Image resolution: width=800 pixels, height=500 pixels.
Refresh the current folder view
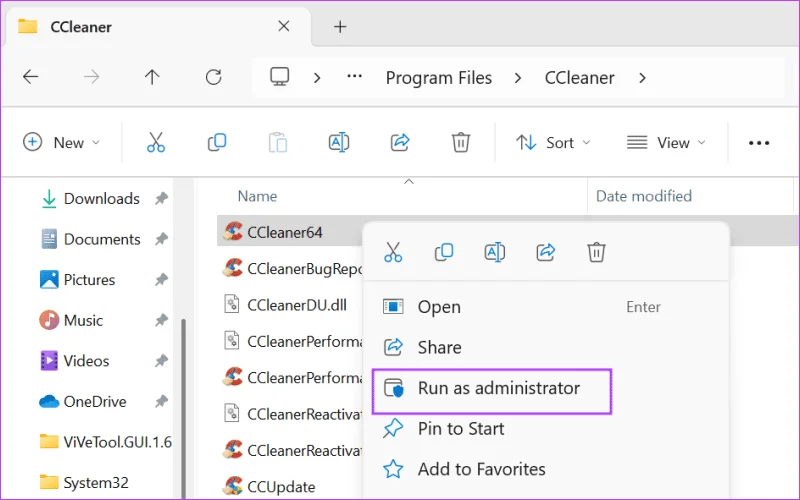coord(213,77)
